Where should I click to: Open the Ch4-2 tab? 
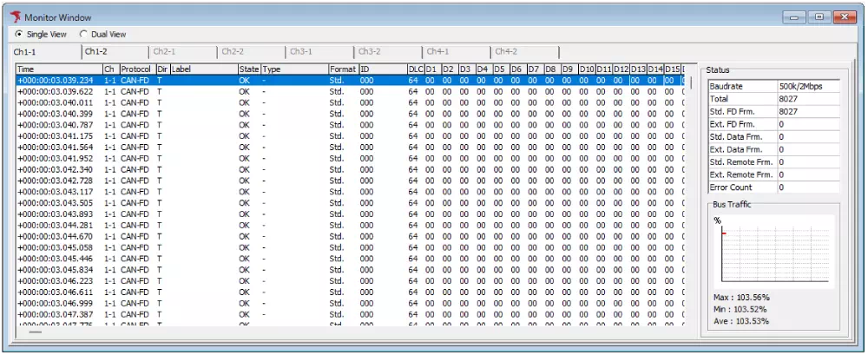click(x=506, y=52)
